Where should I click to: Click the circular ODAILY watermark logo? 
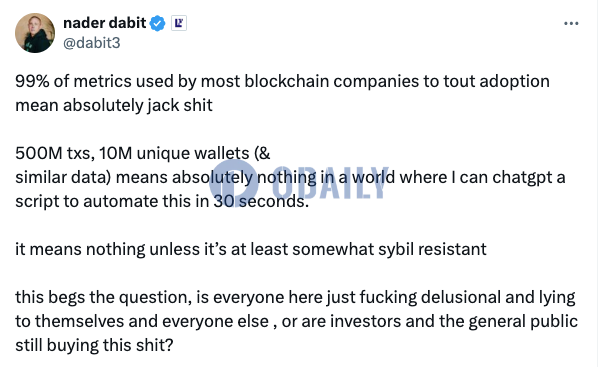point(233,184)
